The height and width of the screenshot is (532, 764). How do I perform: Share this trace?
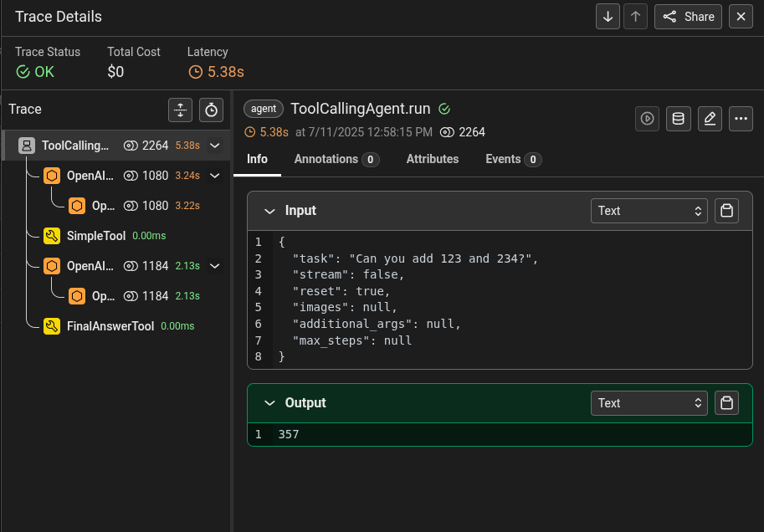point(688,17)
